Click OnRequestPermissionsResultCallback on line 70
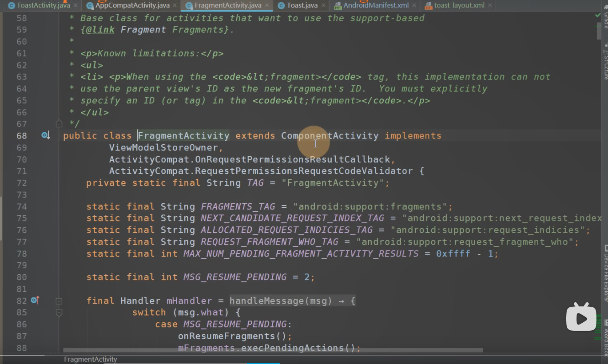The height and width of the screenshot is (364, 608). (292, 159)
